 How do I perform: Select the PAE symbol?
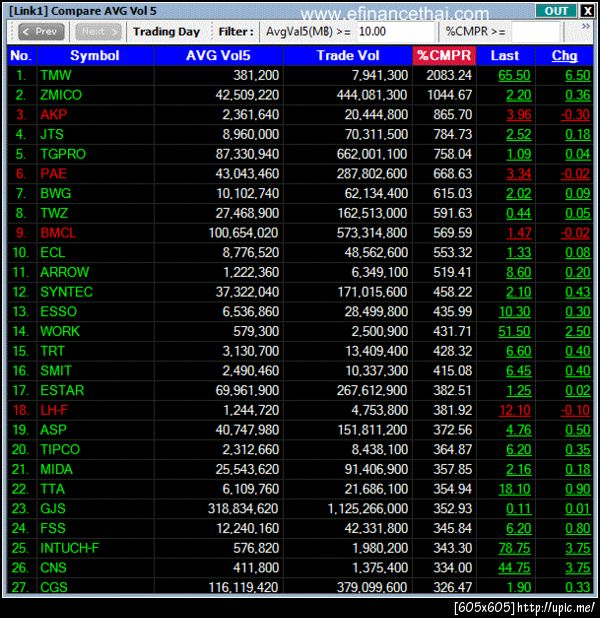[x=53, y=174]
